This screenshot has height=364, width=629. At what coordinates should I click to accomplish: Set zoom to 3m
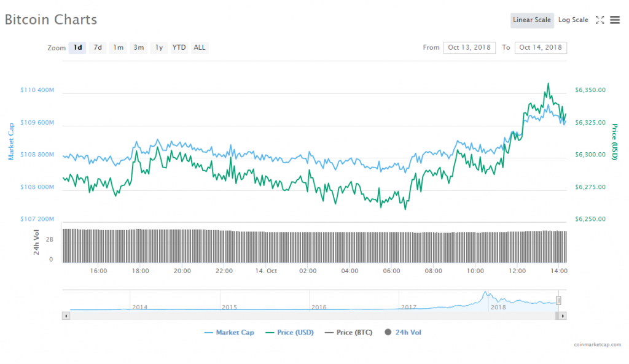click(x=139, y=47)
